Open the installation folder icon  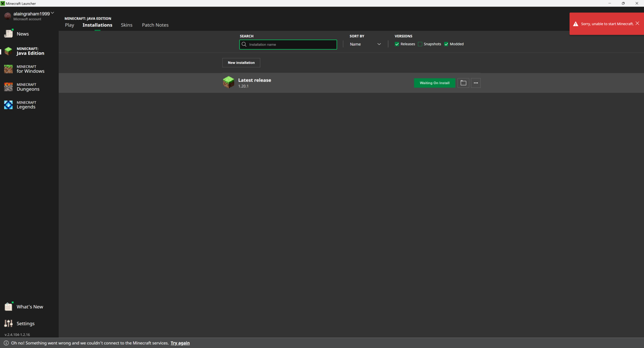pyautogui.click(x=463, y=83)
